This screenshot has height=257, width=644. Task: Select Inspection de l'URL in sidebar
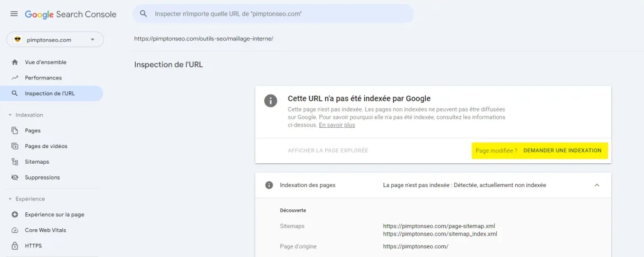click(x=52, y=93)
